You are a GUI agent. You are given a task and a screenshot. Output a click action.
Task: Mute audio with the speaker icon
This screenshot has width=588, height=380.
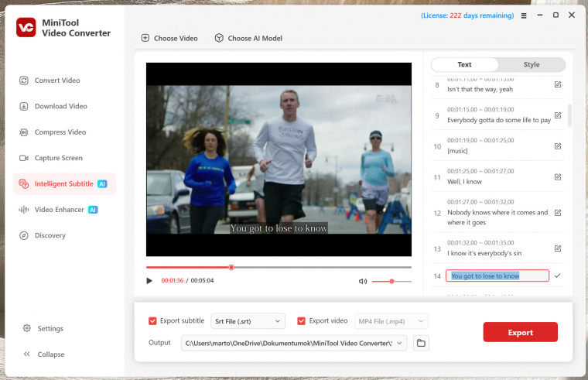363,281
